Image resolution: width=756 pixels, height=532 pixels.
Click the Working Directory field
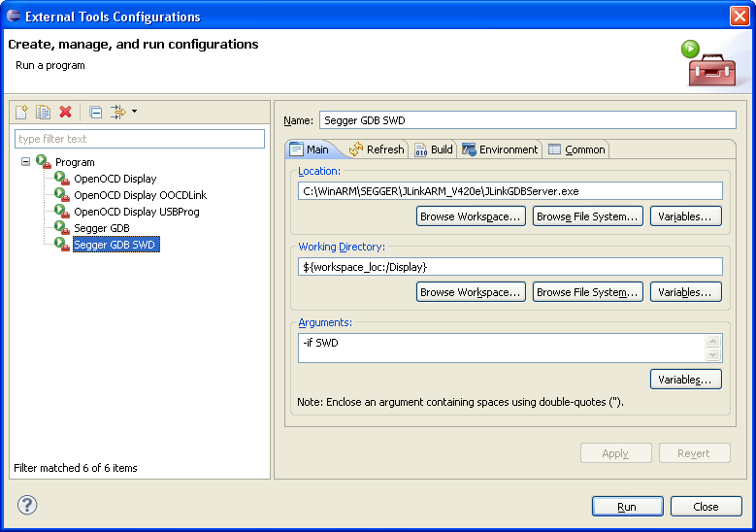pyautogui.click(x=510, y=267)
